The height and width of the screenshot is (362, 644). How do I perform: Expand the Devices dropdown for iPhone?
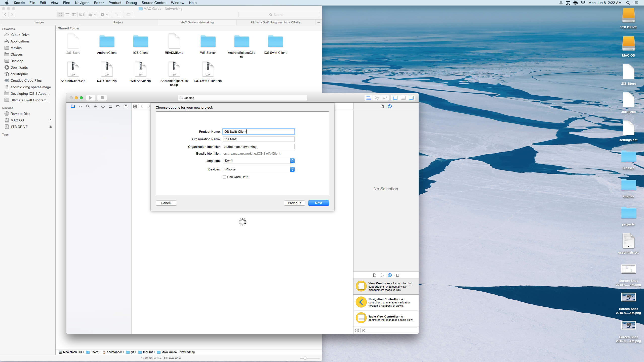292,169
